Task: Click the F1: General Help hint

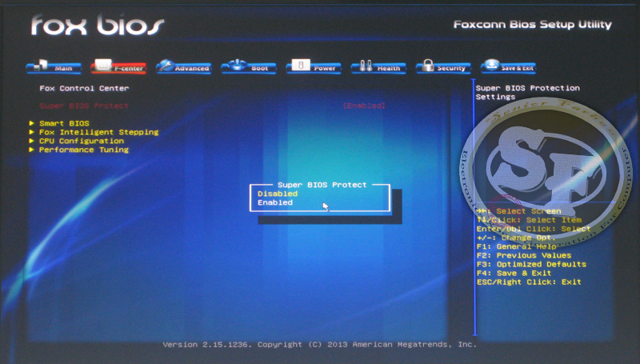Action: 516,246
